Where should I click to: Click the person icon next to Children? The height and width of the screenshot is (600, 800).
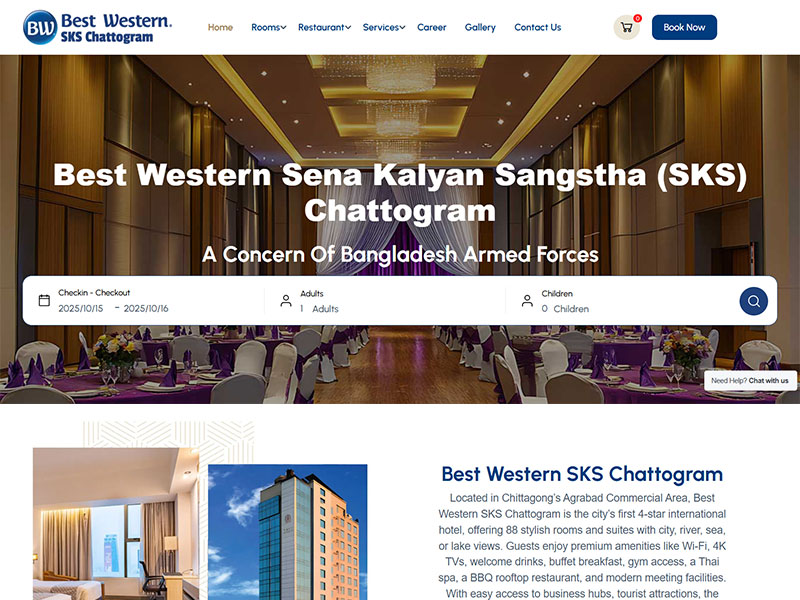tap(527, 301)
